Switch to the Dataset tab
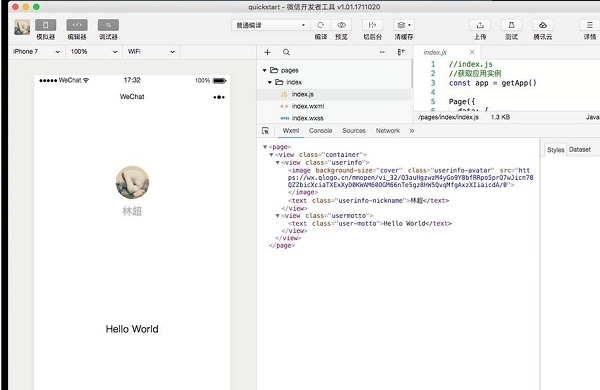This screenshot has height=390, width=600. (x=580, y=150)
